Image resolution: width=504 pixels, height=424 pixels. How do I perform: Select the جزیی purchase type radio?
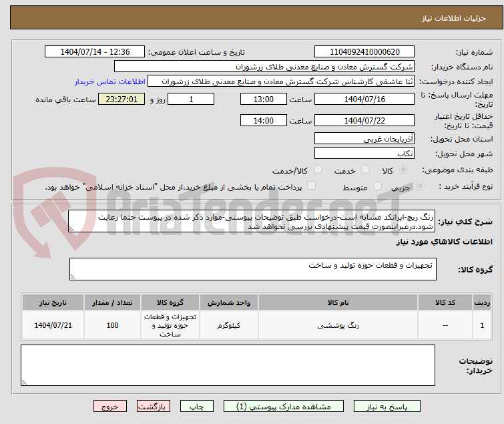tap(420, 186)
